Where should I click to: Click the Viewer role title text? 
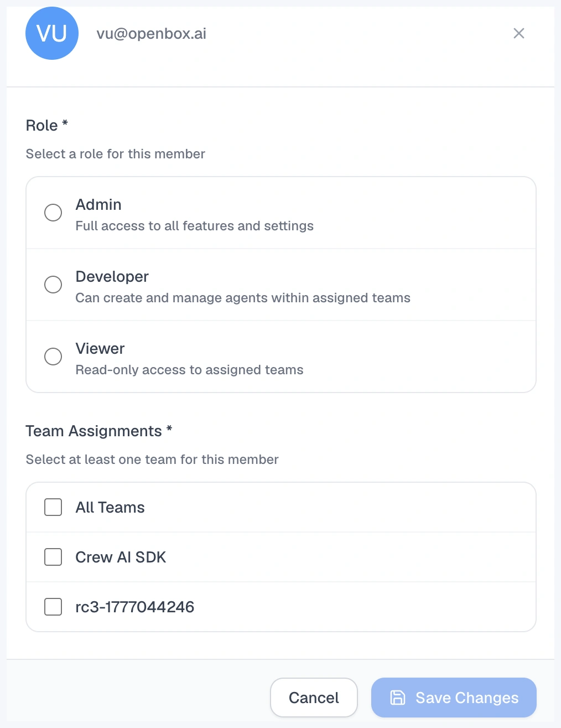[x=100, y=348]
